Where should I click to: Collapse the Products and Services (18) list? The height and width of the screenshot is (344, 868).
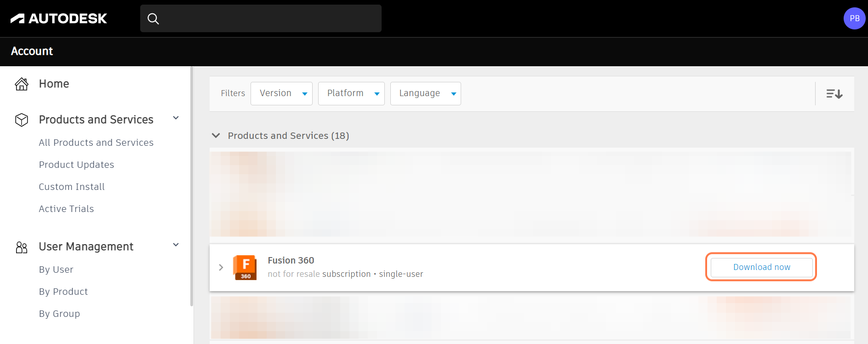tap(216, 136)
